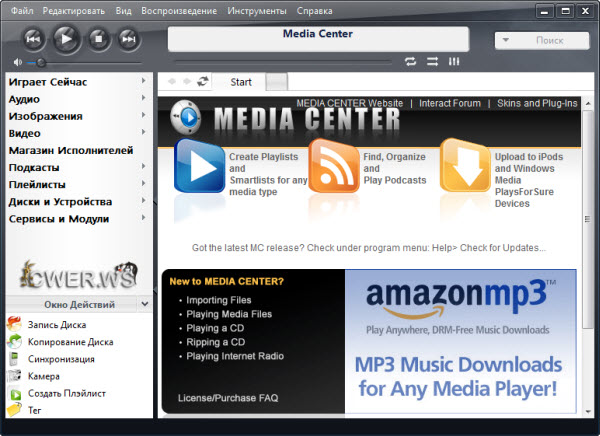Click the Синхронизация device icon
Viewport: 600px width, 436px height.
tap(14, 359)
